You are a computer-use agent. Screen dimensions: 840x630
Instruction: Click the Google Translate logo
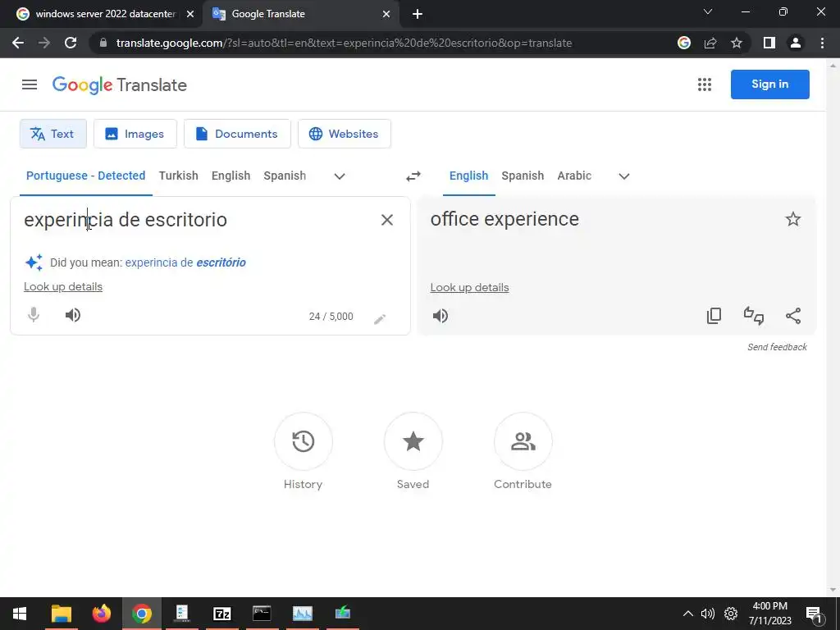[120, 85]
